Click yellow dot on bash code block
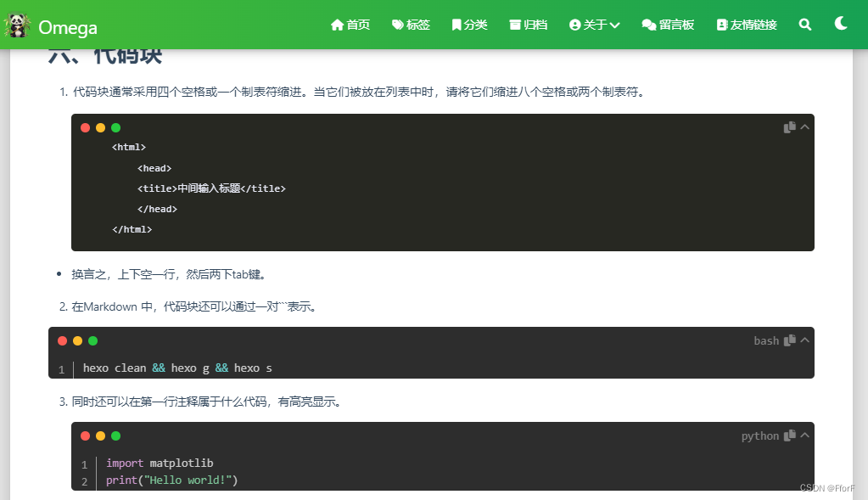Screen dimensions: 868x500 click(x=77, y=341)
